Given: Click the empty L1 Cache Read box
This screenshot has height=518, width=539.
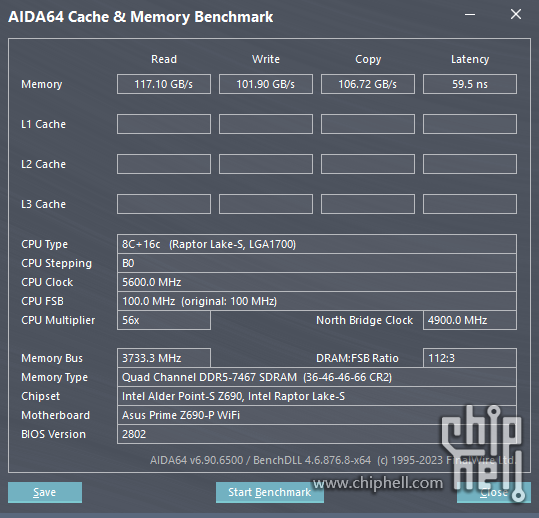Looking at the screenshot, I should click(164, 124).
